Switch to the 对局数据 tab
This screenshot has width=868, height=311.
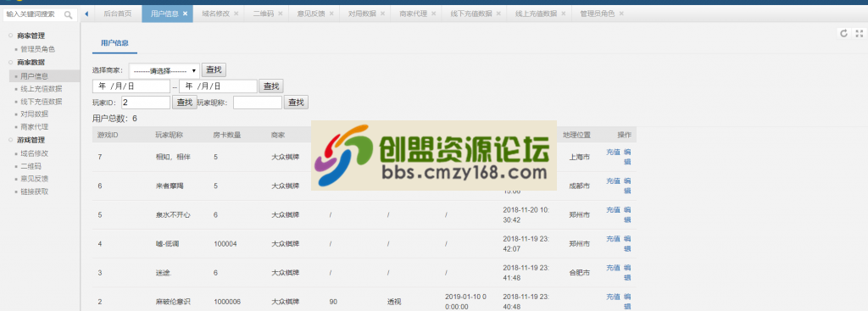(362, 14)
